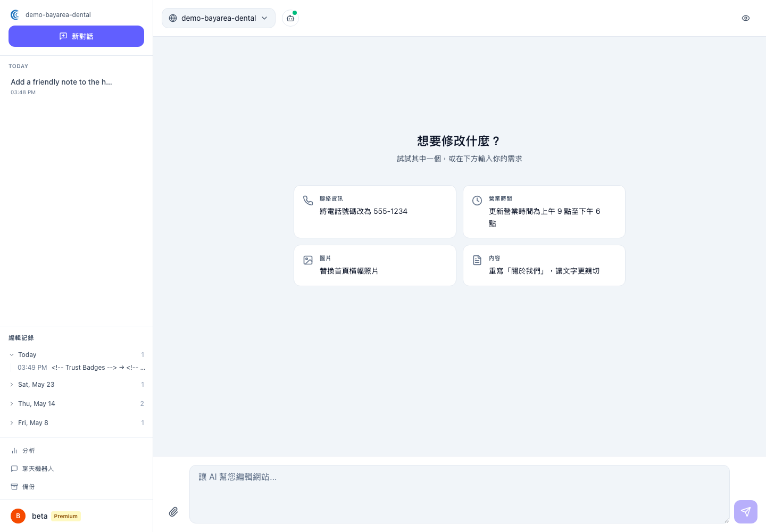The width and height of the screenshot is (766, 532).
Task: Click the bar chart icon next to 分析
Action: click(x=14, y=451)
